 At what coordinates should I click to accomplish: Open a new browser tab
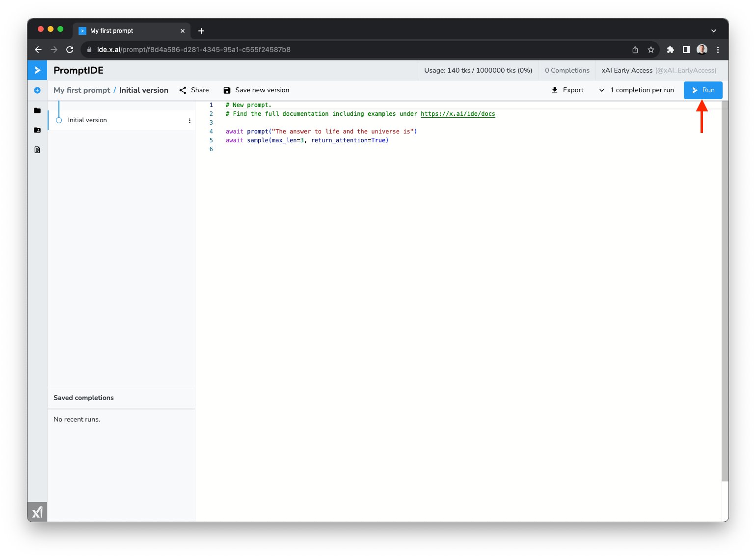(x=201, y=31)
